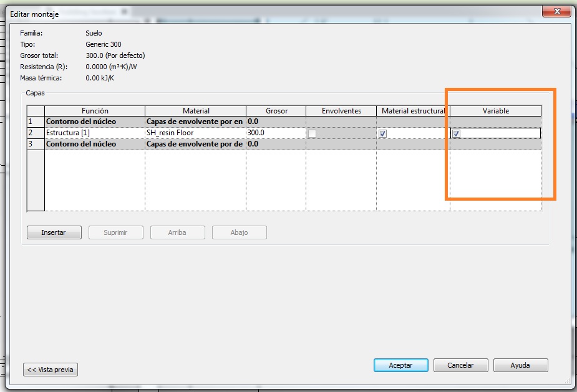Disable the Variable checkbox in row 2

[456, 133]
